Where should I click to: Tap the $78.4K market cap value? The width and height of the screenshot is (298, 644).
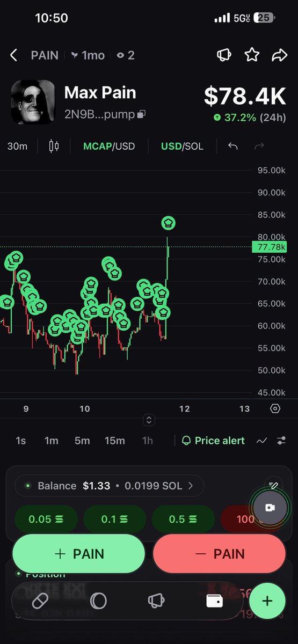pos(245,96)
